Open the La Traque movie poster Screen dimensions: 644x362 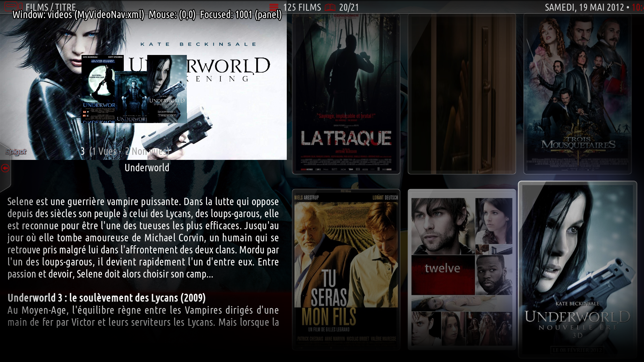point(346,94)
